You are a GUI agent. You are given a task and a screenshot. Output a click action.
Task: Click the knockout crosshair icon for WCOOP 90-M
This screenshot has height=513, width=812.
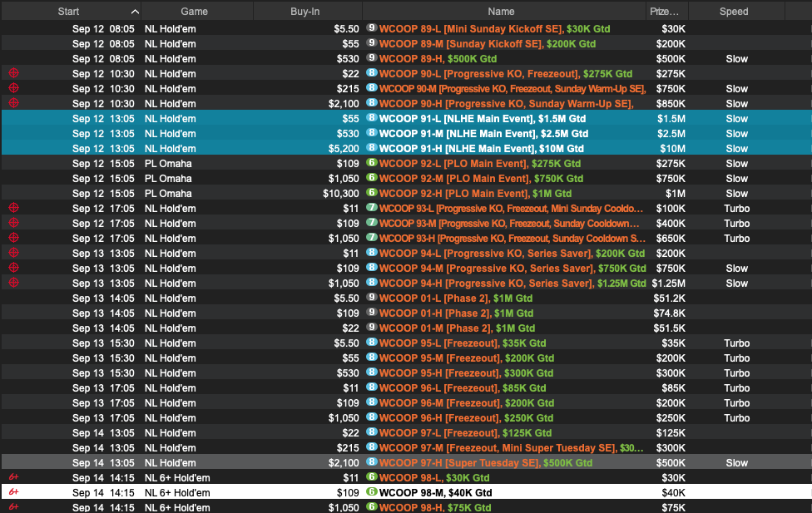pyautogui.click(x=14, y=88)
